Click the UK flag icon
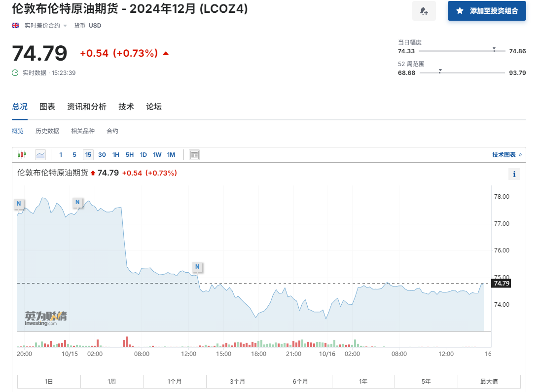540x392 pixels. click(15, 25)
